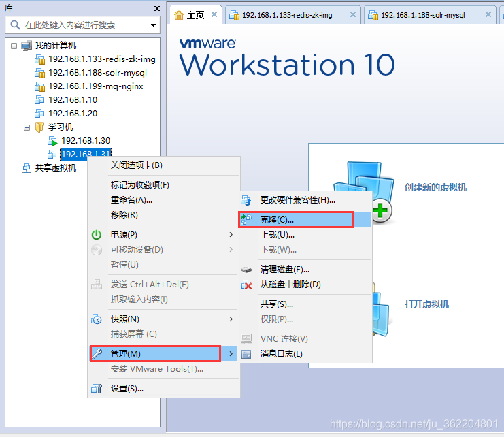Select 192.168.1.20 in the library tree

tap(73, 114)
